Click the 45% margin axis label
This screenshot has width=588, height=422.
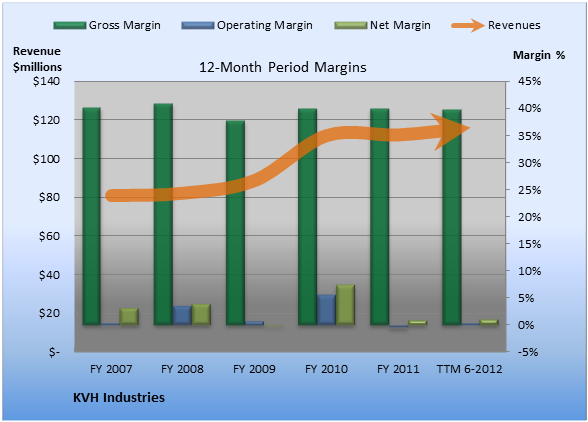pyautogui.click(x=530, y=81)
